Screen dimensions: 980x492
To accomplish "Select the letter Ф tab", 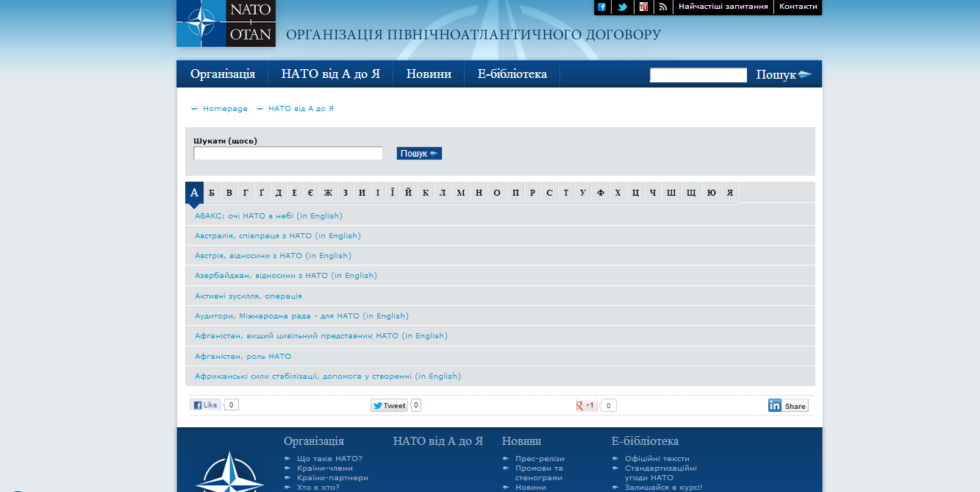I will [x=601, y=193].
